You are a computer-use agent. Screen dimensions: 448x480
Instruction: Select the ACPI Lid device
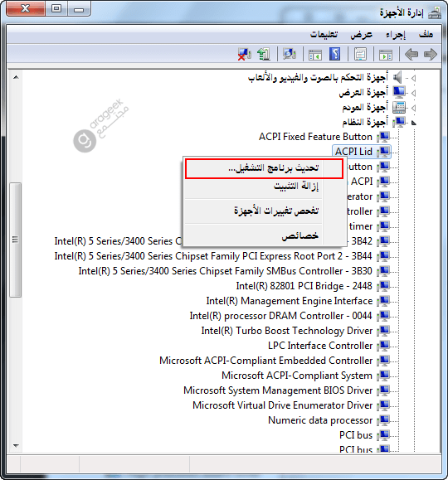(x=353, y=152)
